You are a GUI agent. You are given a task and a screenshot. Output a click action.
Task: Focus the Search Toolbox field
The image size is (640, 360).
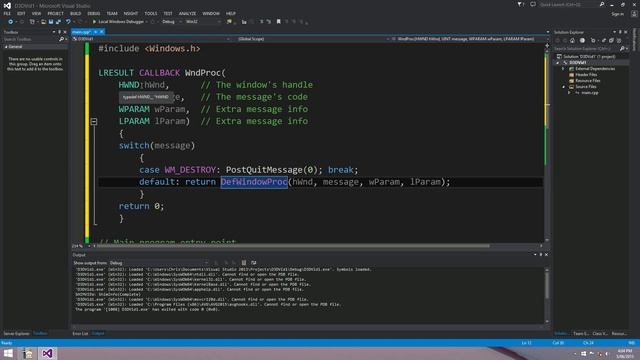(x=30, y=39)
